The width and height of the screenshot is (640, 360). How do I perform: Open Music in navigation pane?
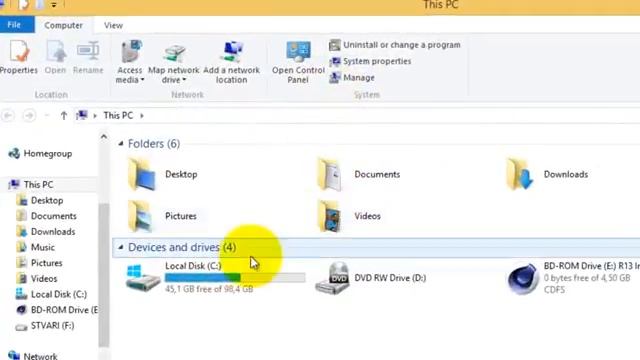(35, 247)
